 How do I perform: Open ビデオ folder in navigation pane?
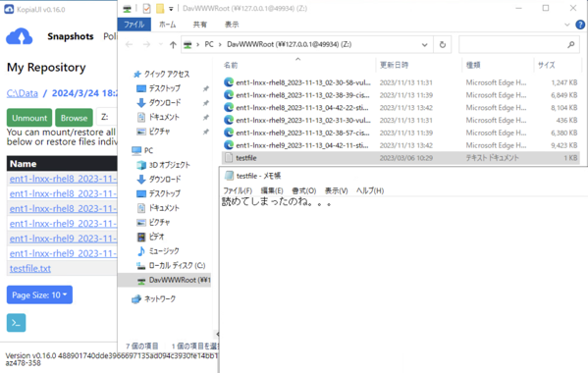tap(151, 237)
